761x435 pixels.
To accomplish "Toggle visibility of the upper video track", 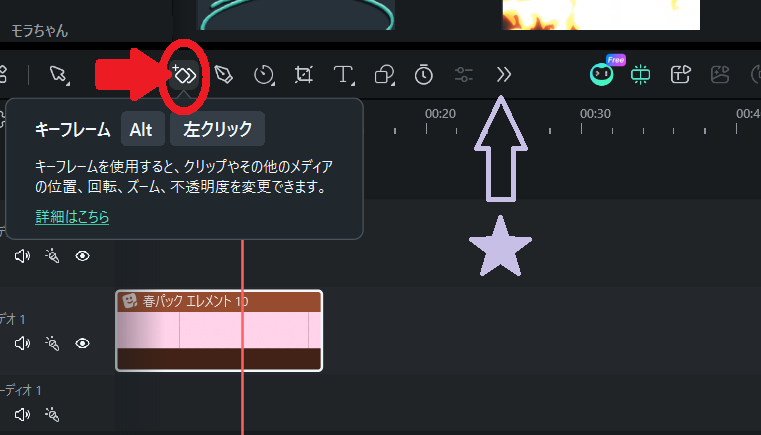I will 83,255.
